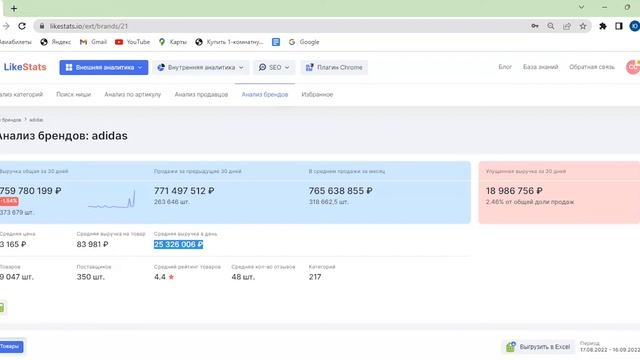Click the revenue sparkline chart

[111, 199]
